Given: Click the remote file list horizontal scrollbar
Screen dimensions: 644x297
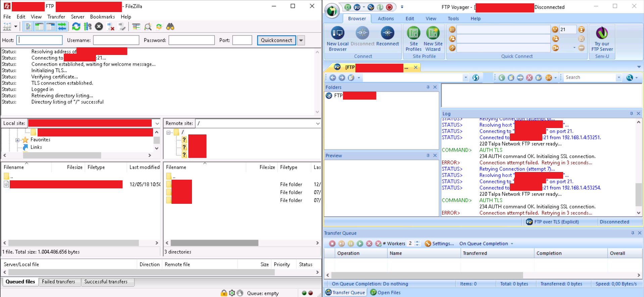Looking at the screenshot, I should pos(242,243).
